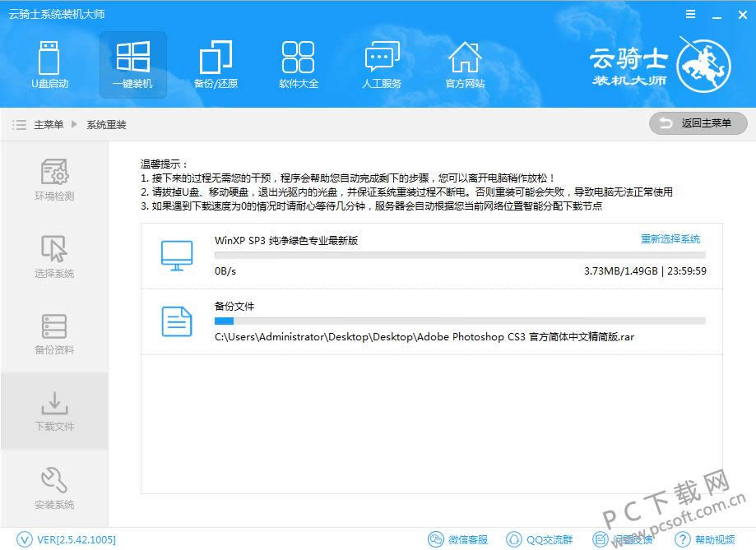Open 帮助视频 help videos
The height and width of the screenshot is (550, 756).
[705, 539]
